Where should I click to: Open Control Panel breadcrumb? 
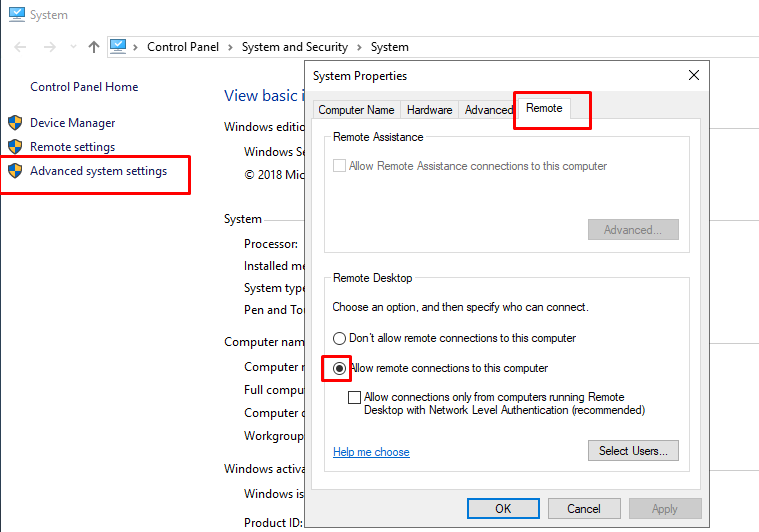coord(183,47)
